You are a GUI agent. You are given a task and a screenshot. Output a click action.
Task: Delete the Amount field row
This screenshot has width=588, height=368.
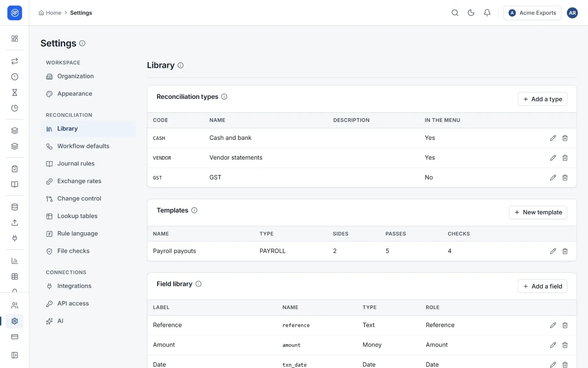pos(565,345)
